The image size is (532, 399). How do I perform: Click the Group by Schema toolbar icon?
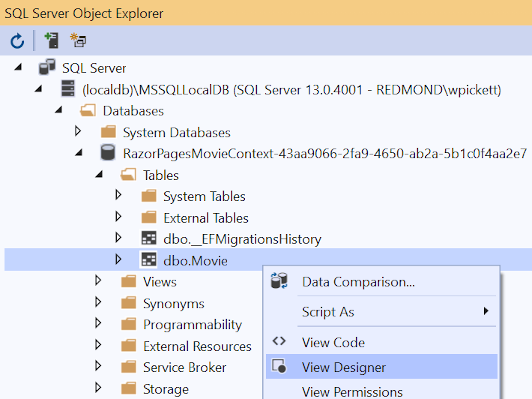(78, 40)
